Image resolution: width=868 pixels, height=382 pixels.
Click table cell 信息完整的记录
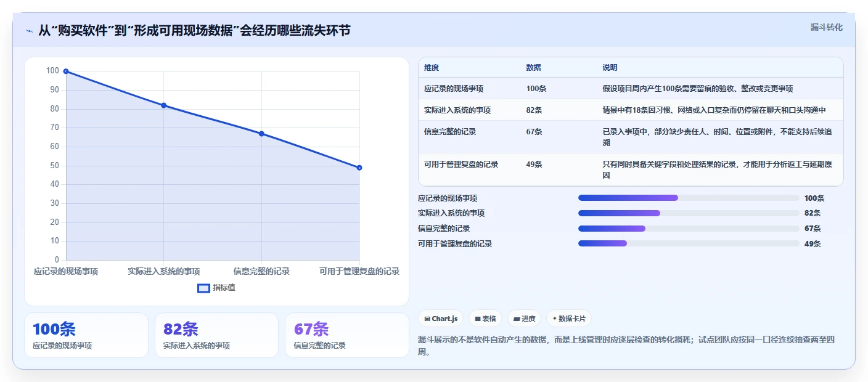450,132
